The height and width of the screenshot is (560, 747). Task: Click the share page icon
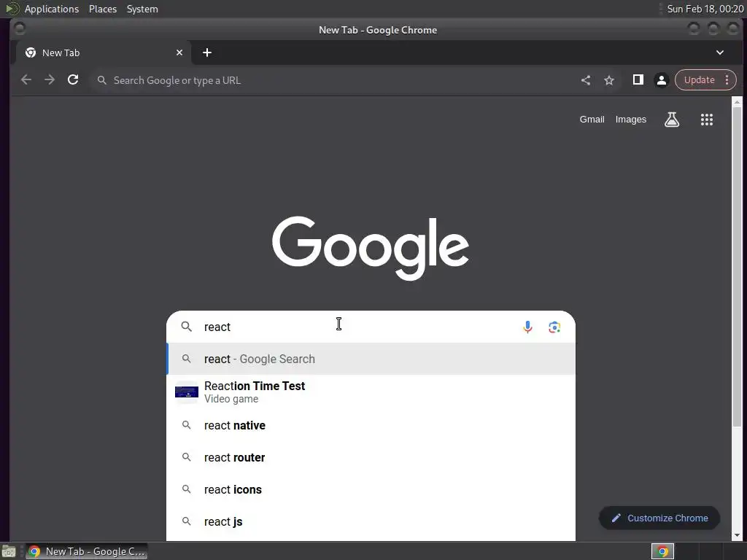(x=586, y=80)
